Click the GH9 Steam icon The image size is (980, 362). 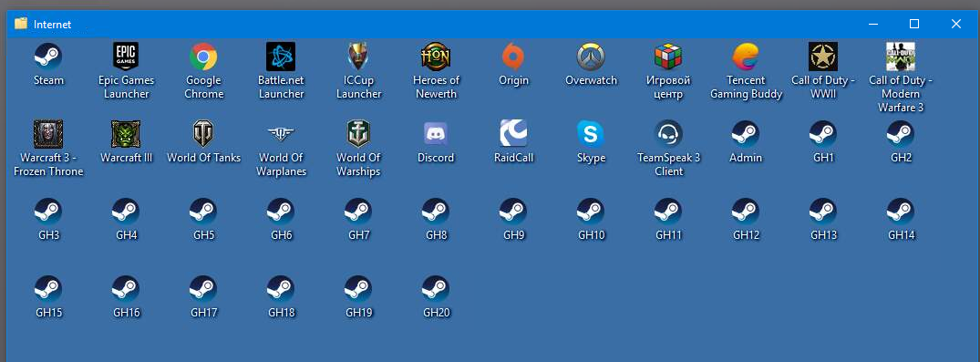point(513,212)
